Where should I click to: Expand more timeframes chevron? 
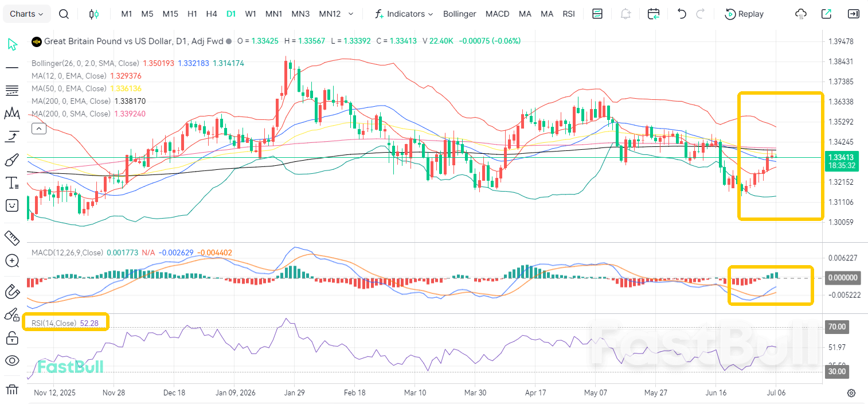(x=351, y=14)
